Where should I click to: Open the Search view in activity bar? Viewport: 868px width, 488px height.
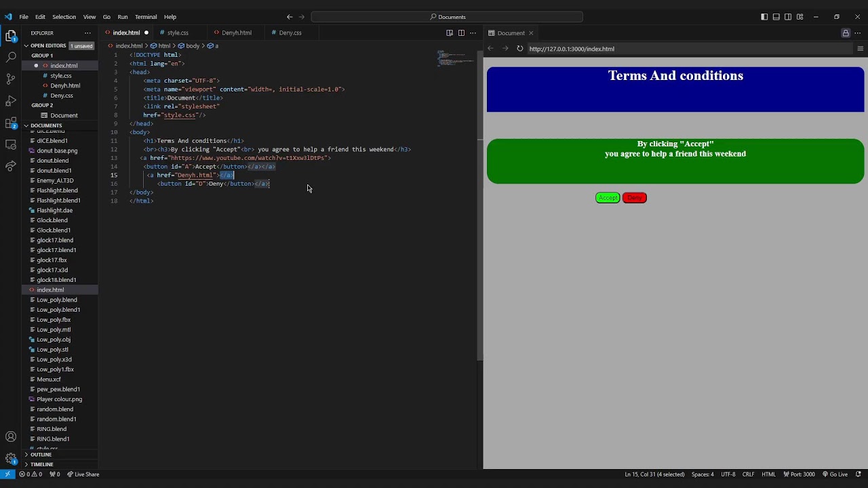click(x=11, y=58)
